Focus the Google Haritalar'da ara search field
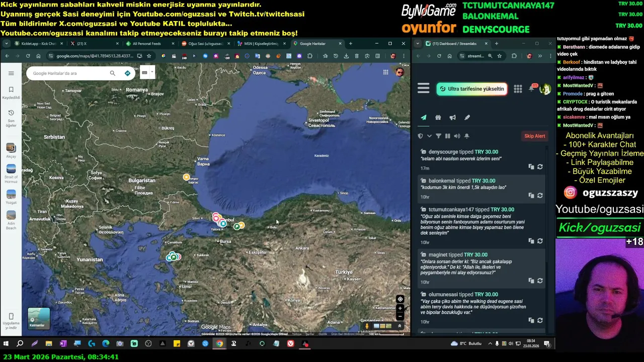This screenshot has width=644, height=362. pyautogui.click(x=69, y=73)
